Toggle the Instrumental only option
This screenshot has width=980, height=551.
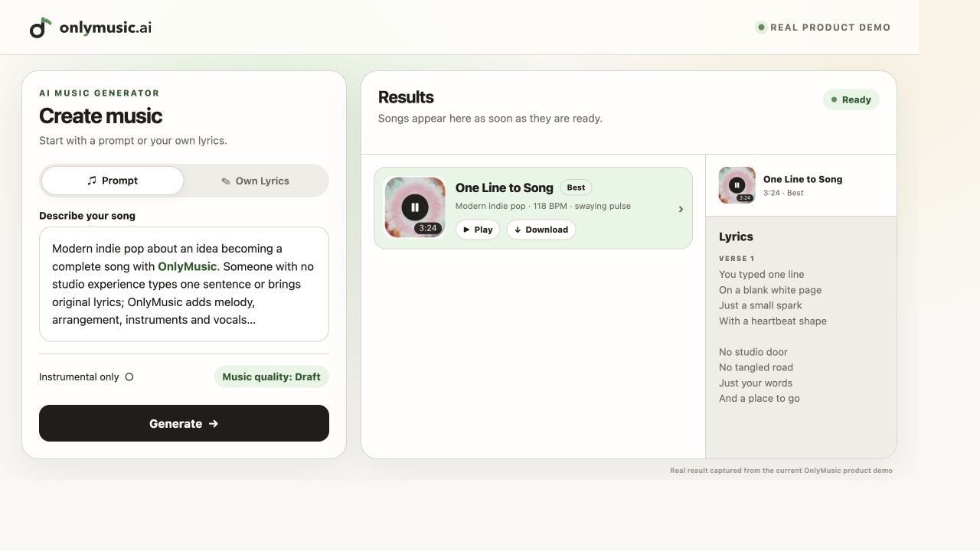click(129, 377)
